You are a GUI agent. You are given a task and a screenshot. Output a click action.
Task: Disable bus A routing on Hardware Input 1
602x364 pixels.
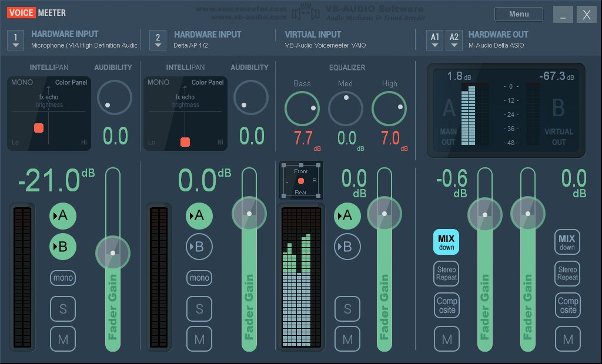tap(63, 215)
